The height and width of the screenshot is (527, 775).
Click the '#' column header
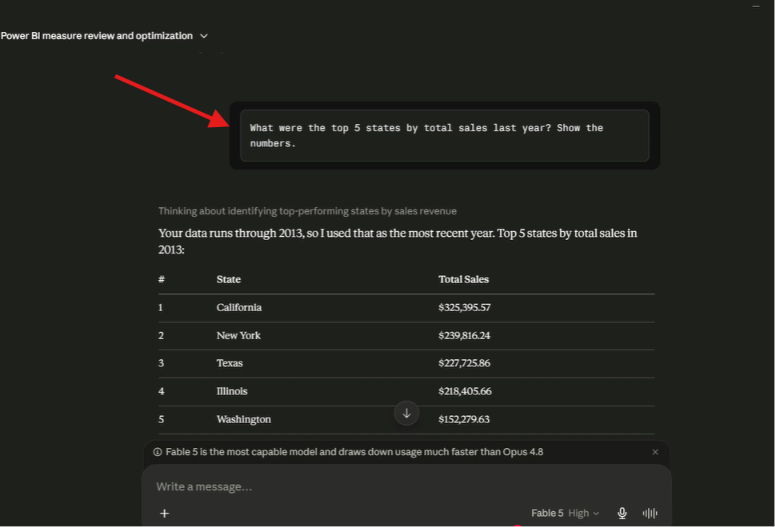pos(161,279)
